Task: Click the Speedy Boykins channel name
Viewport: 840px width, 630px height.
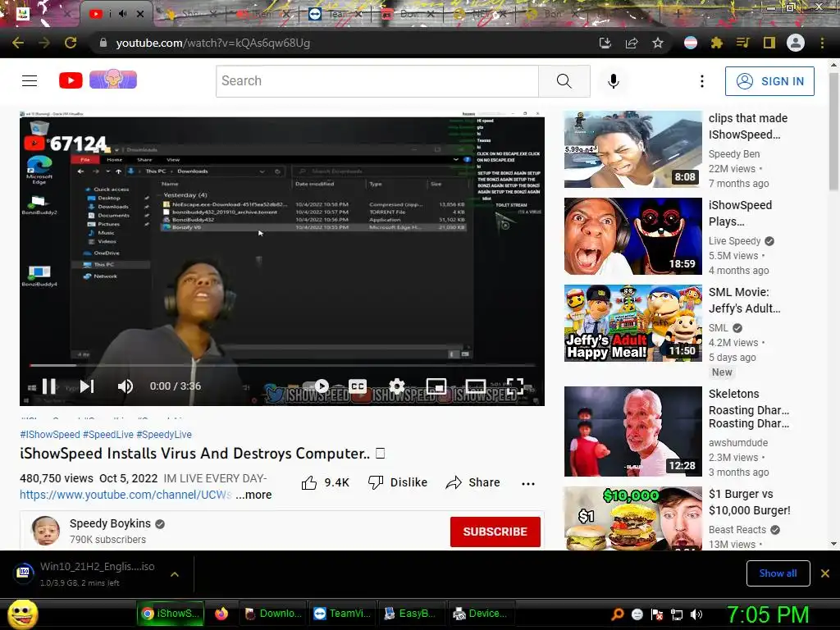Action: point(111,523)
